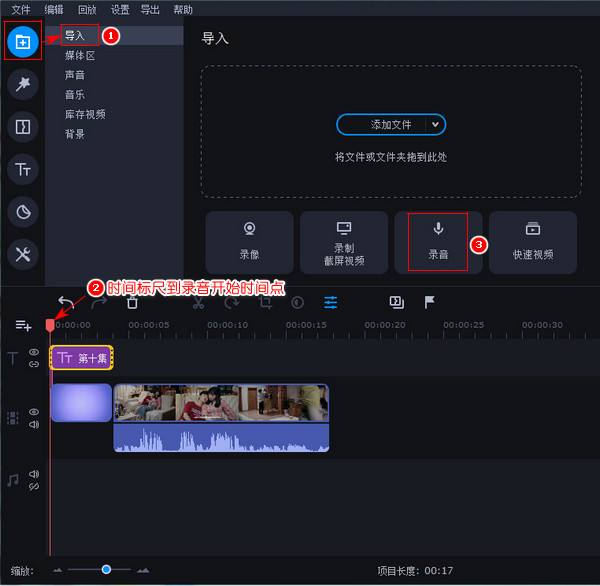Mute the audio track speaker
Screen dimensions: 600x586
click(x=34, y=474)
